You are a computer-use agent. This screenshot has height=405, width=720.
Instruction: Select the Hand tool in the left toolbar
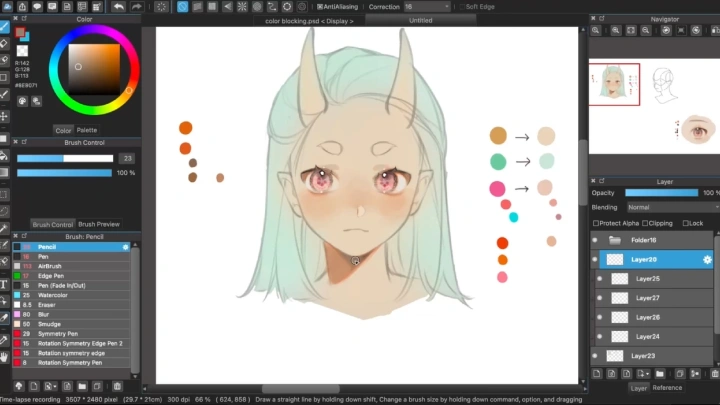click(5, 355)
